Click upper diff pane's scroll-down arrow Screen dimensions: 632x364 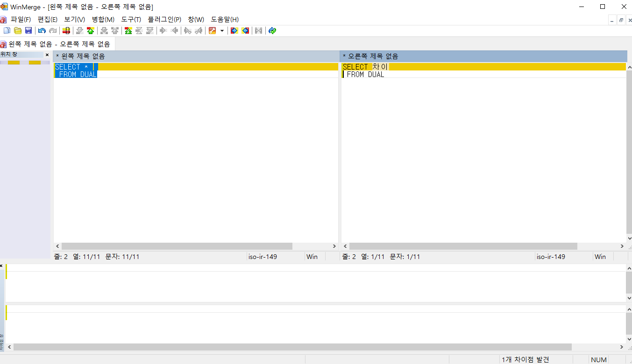click(629, 298)
